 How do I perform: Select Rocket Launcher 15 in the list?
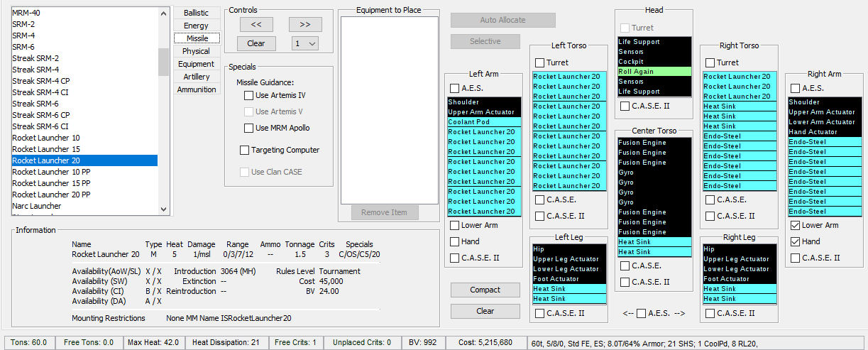pyautogui.click(x=84, y=149)
